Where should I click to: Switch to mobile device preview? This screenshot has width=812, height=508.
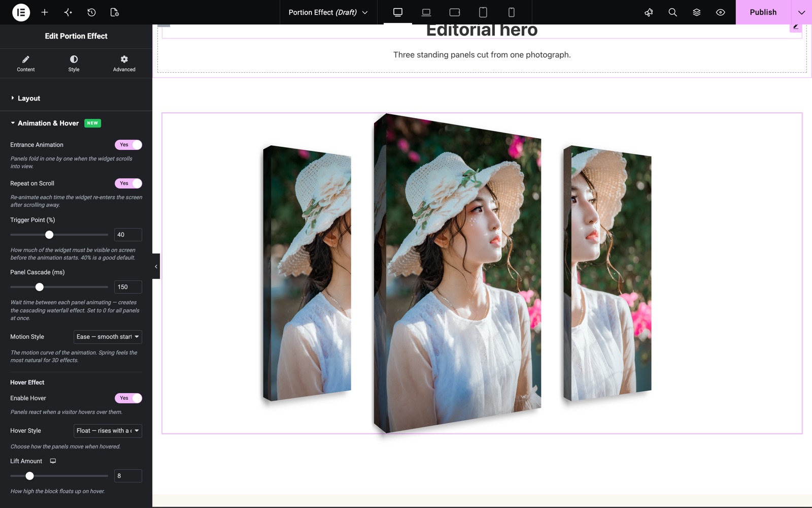pos(512,12)
